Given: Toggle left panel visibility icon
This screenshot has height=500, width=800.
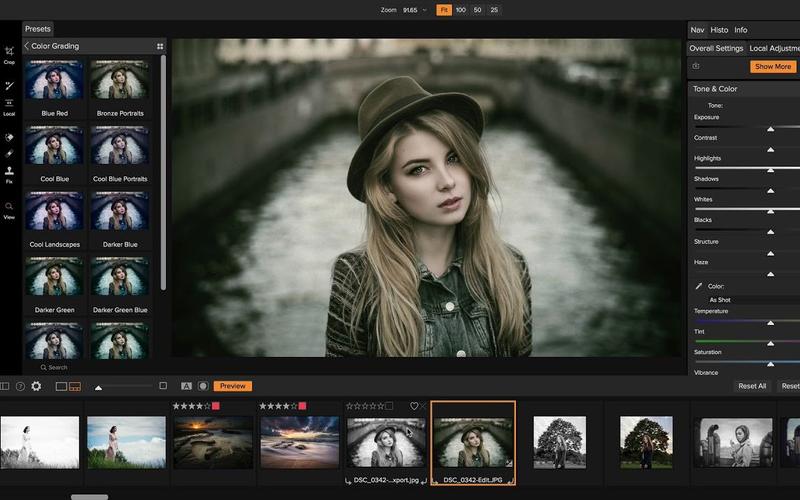Looking at the screenshot, I should pos(5,386).
